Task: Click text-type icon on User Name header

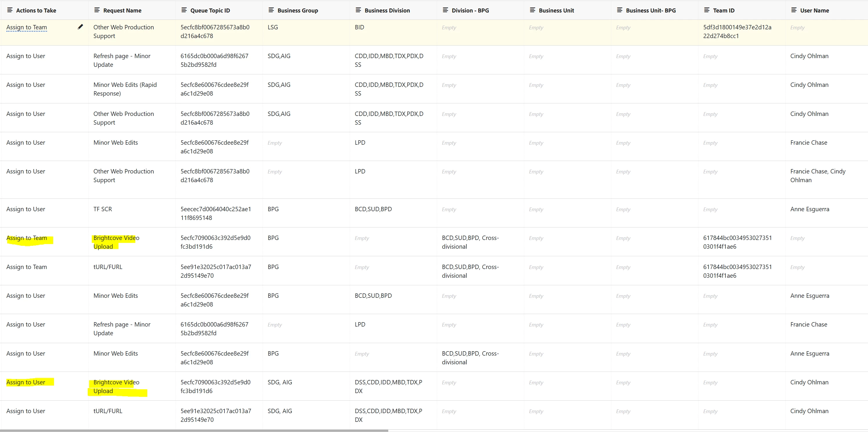Action: pos(794,10)
